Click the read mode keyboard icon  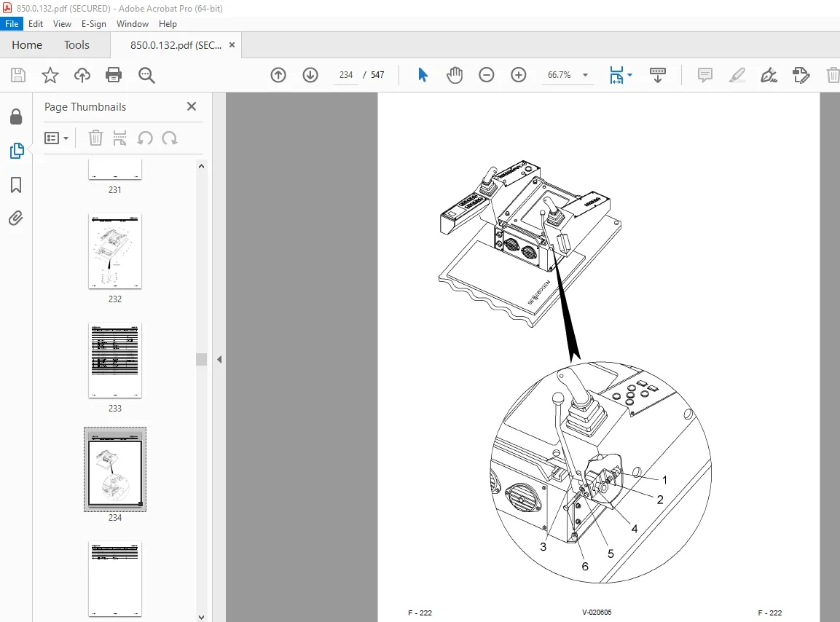657,75
